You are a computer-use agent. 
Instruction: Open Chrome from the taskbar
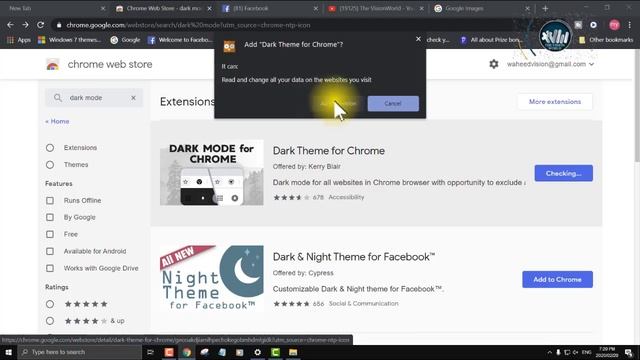tap(187, 352)
